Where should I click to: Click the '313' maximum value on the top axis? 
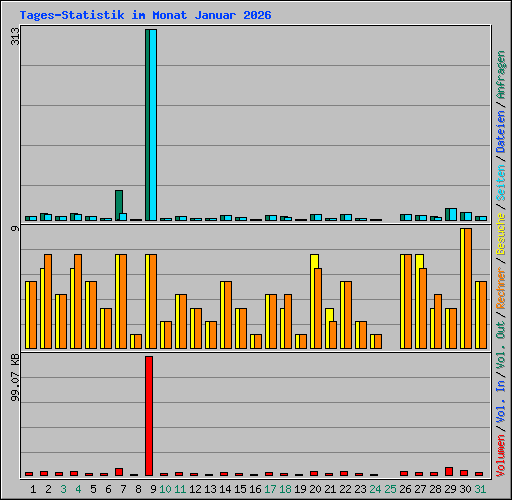click(x=15, y=37)
